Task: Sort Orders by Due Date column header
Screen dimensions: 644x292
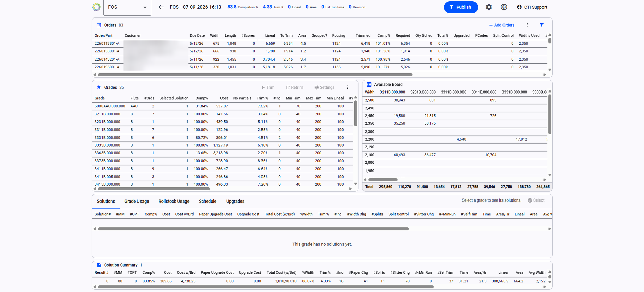Action: click(x=197, y=35)
